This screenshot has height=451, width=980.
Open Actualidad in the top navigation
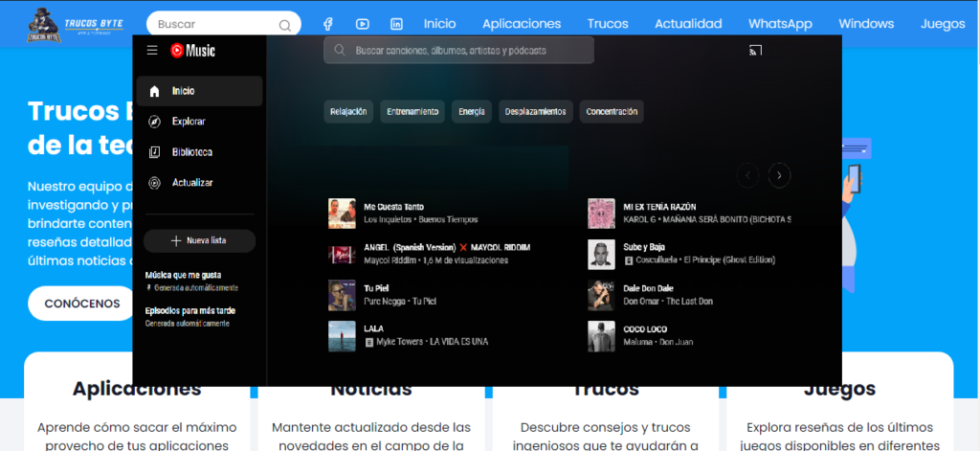point(689,24)
